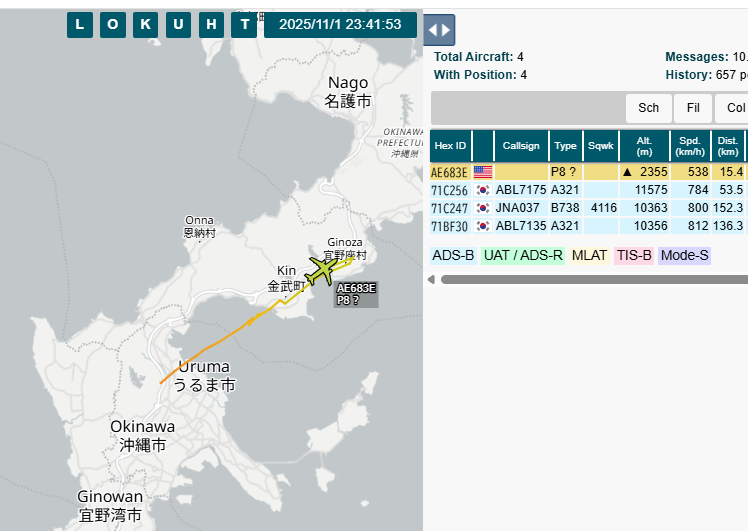
Task: Collapse sidebar with the double-arrow button
Action: 439,30
